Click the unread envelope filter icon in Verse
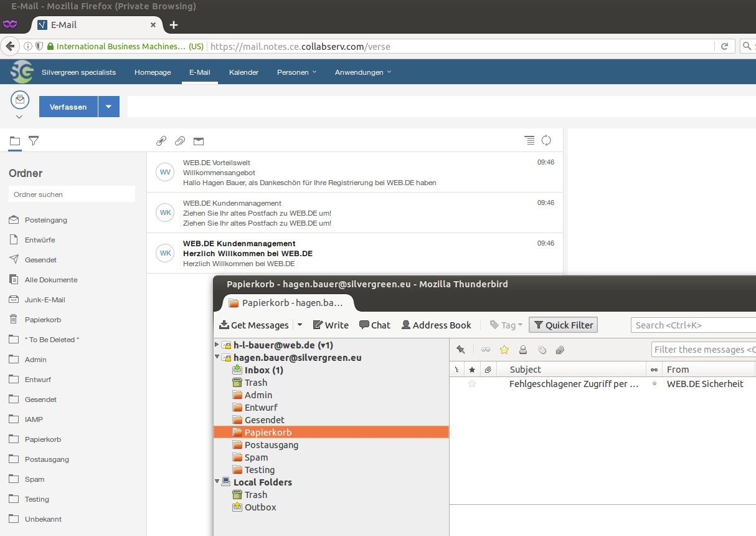The width and height of the screenshot is (756, 536). (199, 141)
